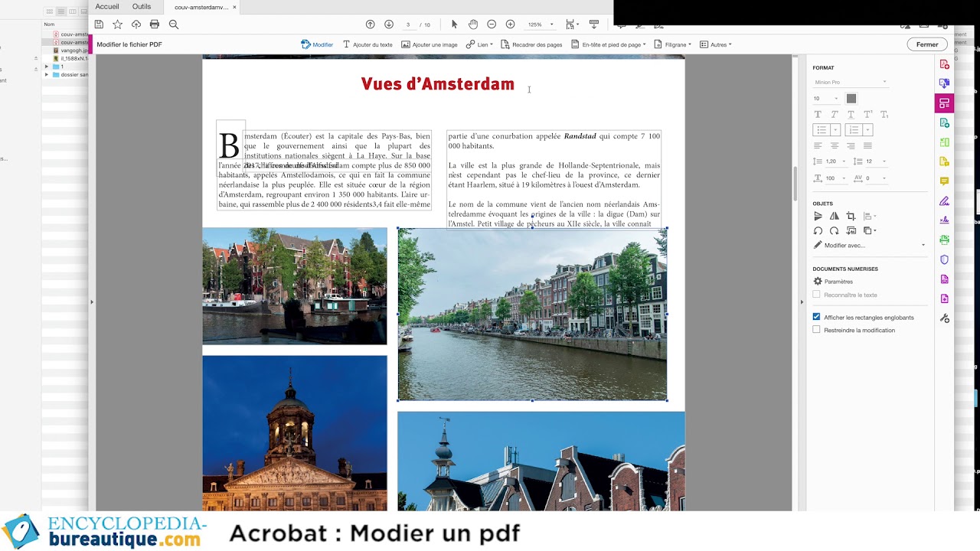Viewport: 980px width, 551px height.
Task: Open Fill and Sign pen tool
Action: click(x=944, y=201)
